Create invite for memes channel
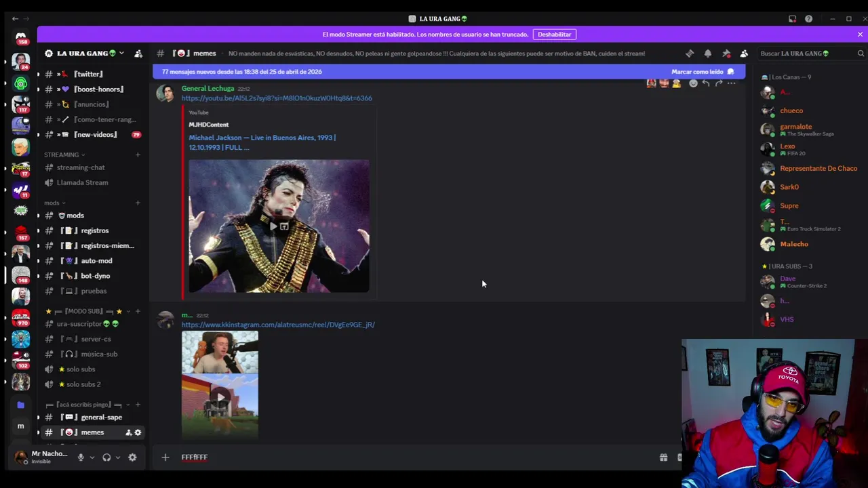 click(x=128, y=432)
